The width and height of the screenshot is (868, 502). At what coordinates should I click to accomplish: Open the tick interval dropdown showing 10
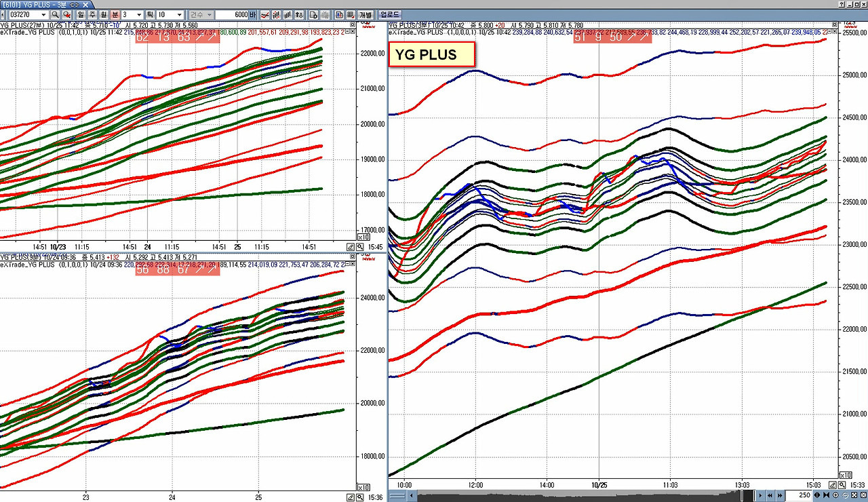tap(179, 14)
